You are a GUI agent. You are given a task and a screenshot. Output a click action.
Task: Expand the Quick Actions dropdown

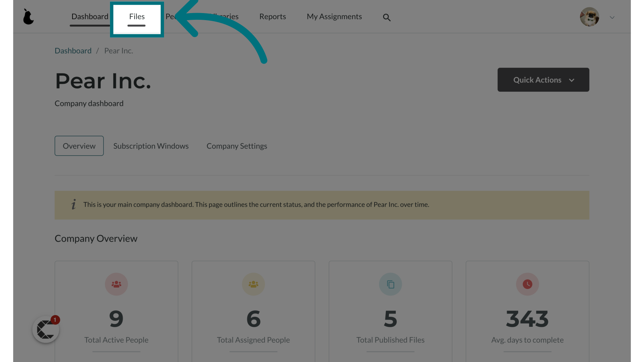tap(543, 79)
